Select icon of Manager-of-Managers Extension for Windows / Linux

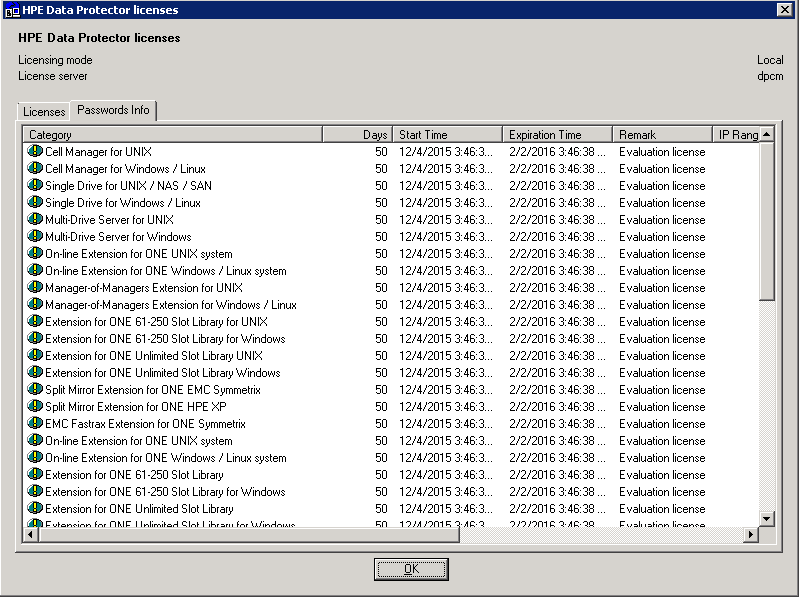[35, 304]
